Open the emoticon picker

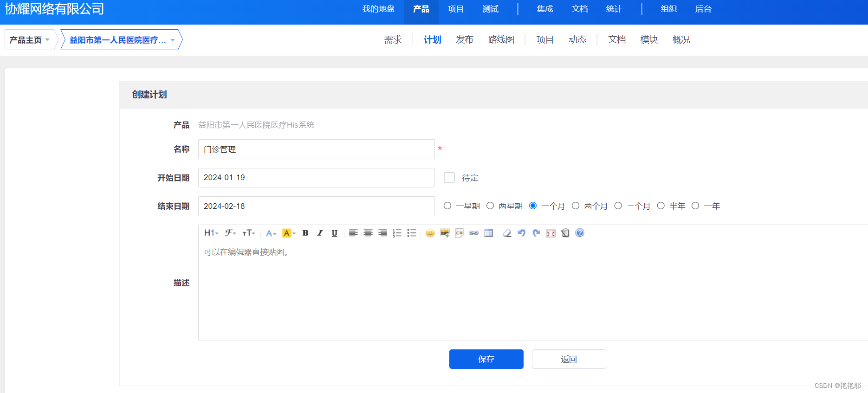point(430,233)
